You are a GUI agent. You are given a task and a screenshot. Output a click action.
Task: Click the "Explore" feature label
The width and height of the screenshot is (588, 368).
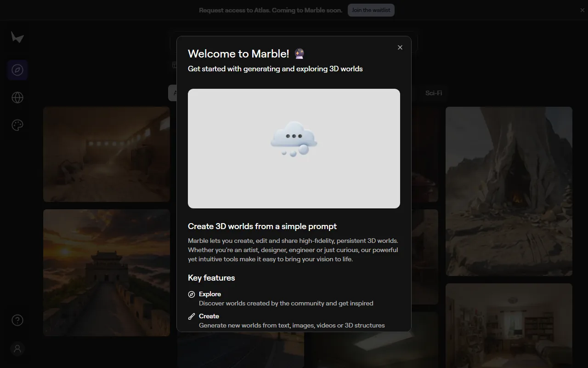[210, 294]
